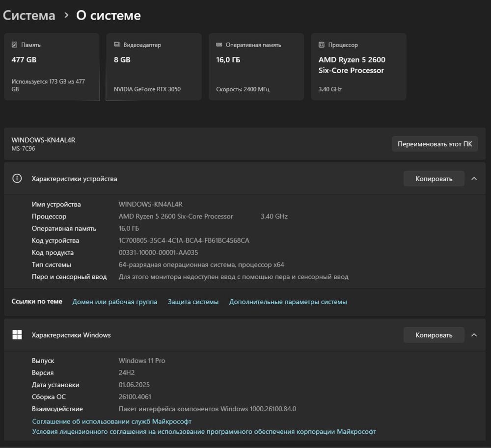Click the 64-разрядная операционная система value

coord(201,264)
